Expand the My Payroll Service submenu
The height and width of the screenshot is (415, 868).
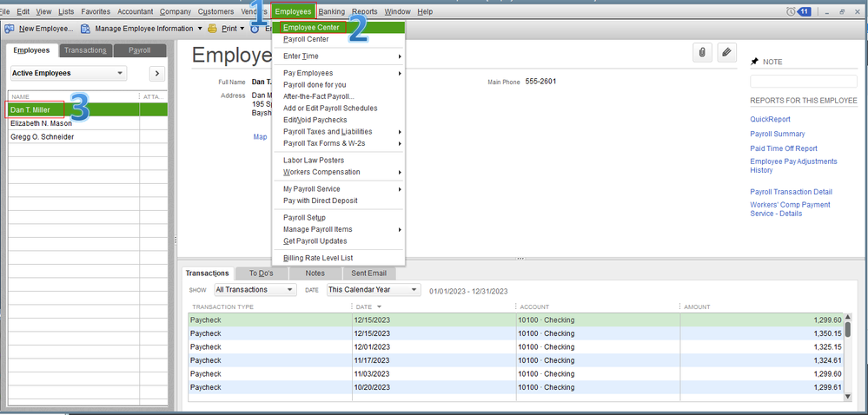pos(399,189)
